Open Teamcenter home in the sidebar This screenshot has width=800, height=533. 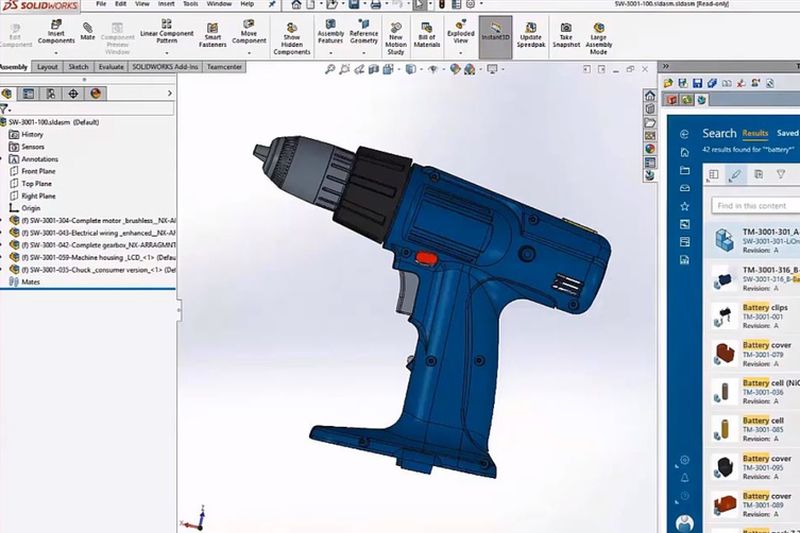coord(685,152)
